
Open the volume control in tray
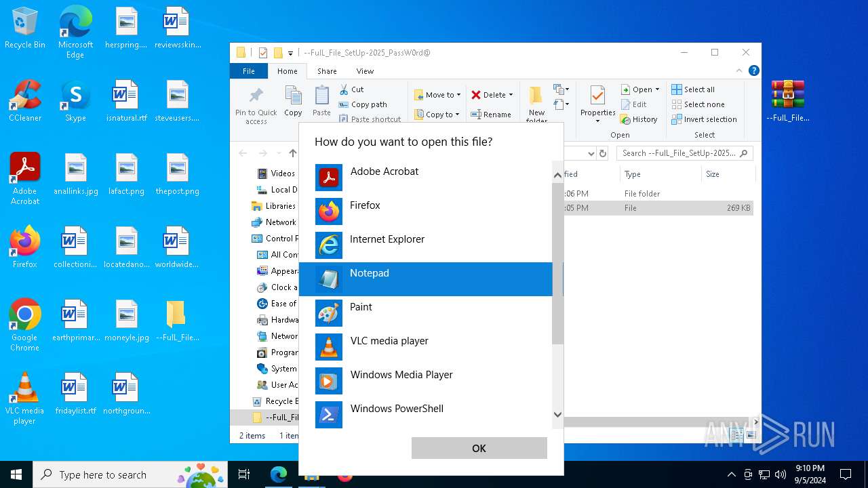pyautogui.click(x=780, y=474)
